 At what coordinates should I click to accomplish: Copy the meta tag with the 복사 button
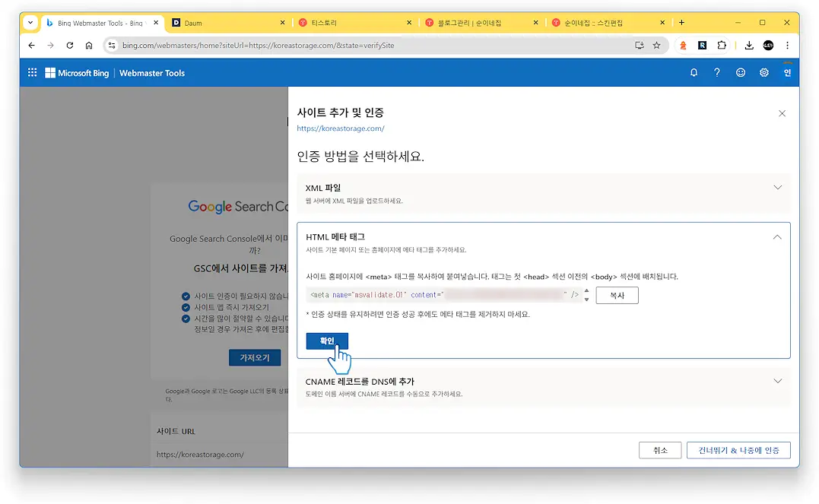(x=617, y=295)
